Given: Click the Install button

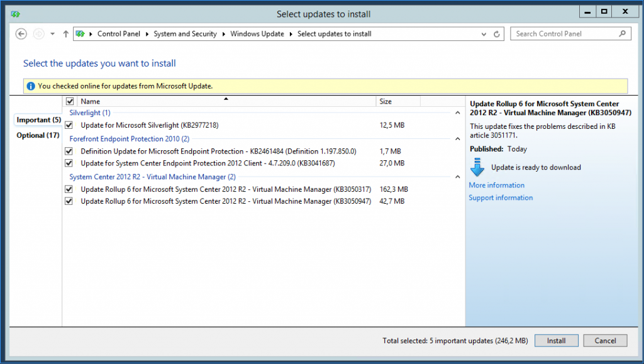Looking at the screenshot, I should [x=556, y=341].
